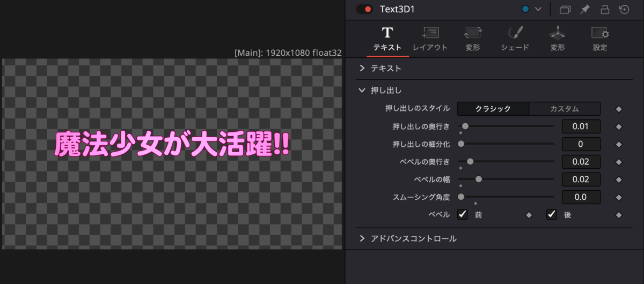
Task: Click the ベベルの奥行き value field
Action: (x=581, y=162)
